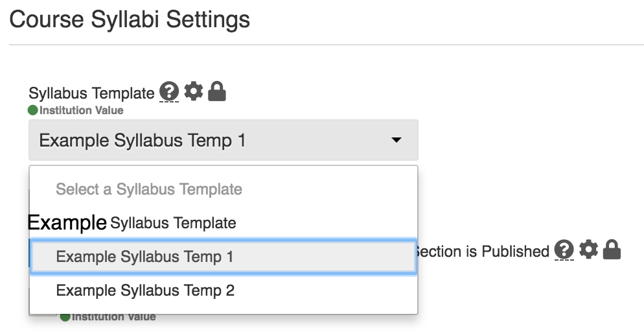Click the Syllabus Template field label
The height and width of the screenshot is (332, 644).
[91, 93]
